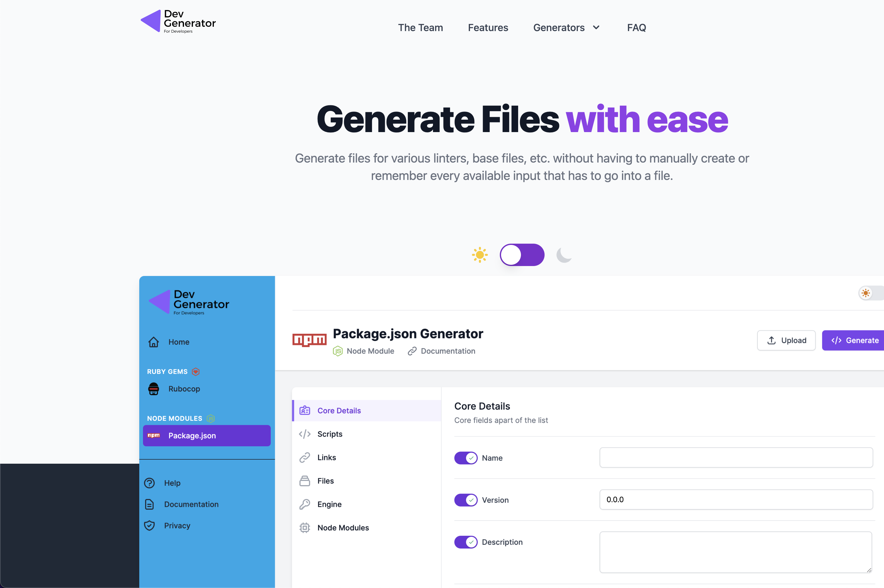
Task: Open the Features nav link
Action: [x=488, y=28]
